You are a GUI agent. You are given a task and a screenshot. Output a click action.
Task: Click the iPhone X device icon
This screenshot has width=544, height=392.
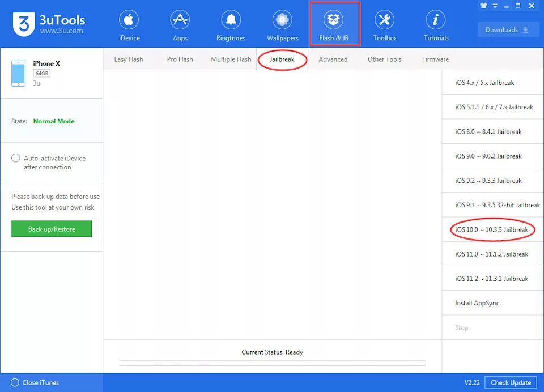18,73
